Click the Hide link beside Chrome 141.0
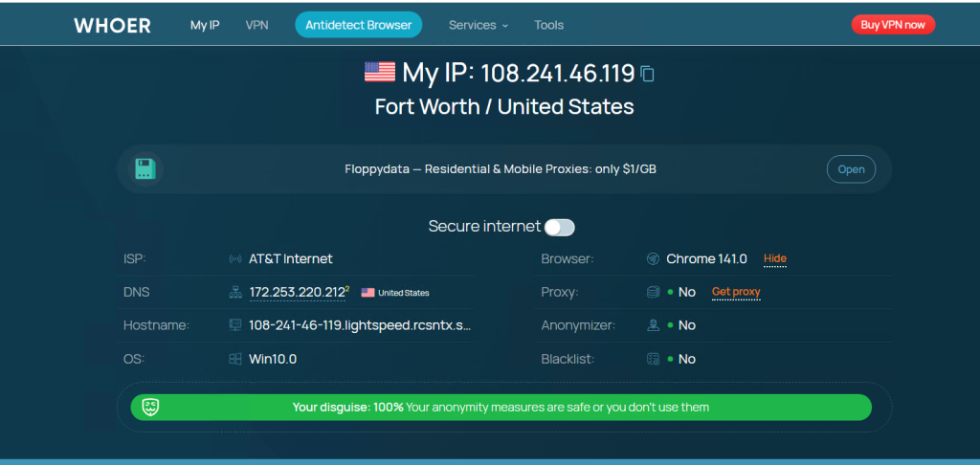Screen dimensions: 980x465 (x=774, y=258)
